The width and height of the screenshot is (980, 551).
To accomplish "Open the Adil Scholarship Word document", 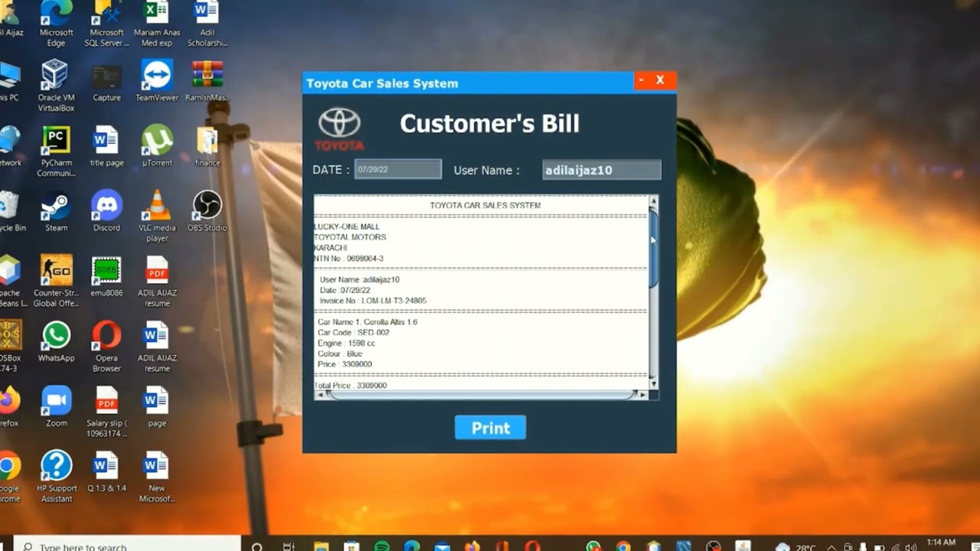I will coord(207,23).
